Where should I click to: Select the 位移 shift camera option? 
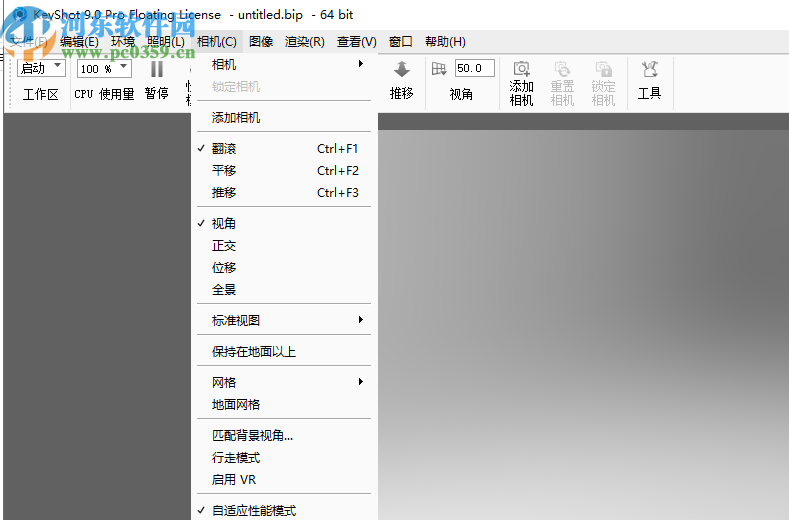point(284,268)
